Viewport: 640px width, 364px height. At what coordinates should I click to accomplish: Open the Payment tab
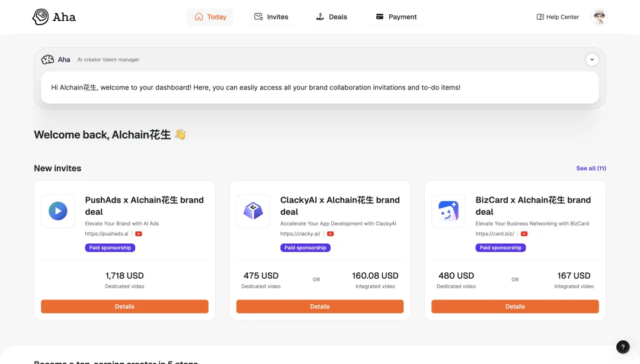tap(396, 17)
